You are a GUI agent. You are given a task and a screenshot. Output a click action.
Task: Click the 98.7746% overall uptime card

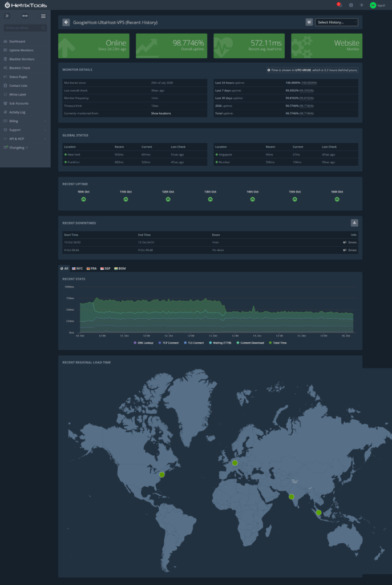coord(171,46)
